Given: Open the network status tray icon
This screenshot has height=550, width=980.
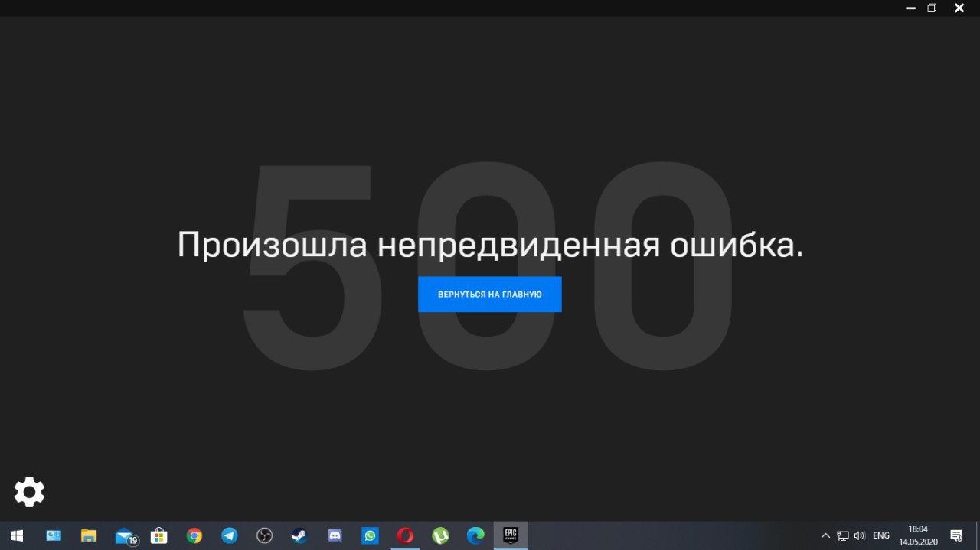Looking at the screenshot, I should 843,535.
